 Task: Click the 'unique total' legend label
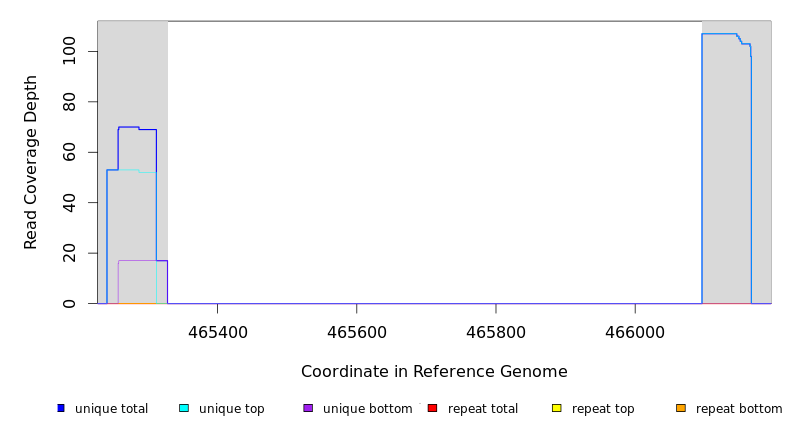(x=111, y=409)
